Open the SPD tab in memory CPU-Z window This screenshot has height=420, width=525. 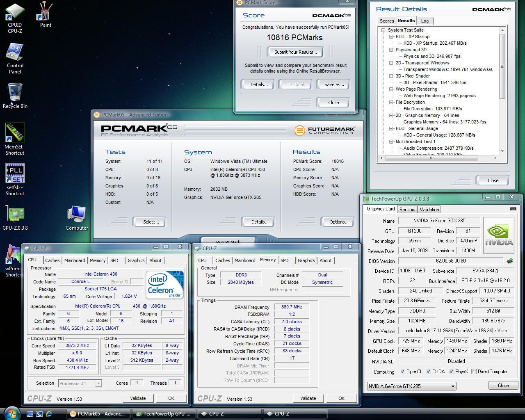285,260
